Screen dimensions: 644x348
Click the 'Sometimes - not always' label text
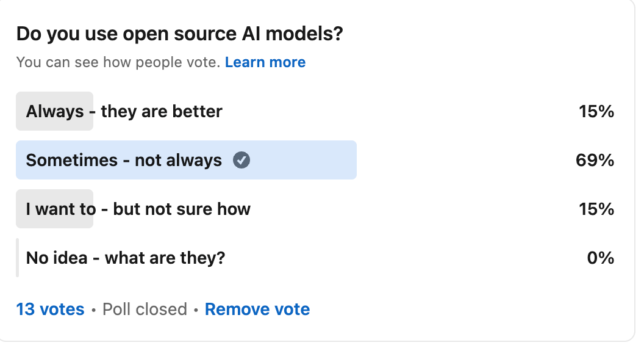[x=124, y=160]
